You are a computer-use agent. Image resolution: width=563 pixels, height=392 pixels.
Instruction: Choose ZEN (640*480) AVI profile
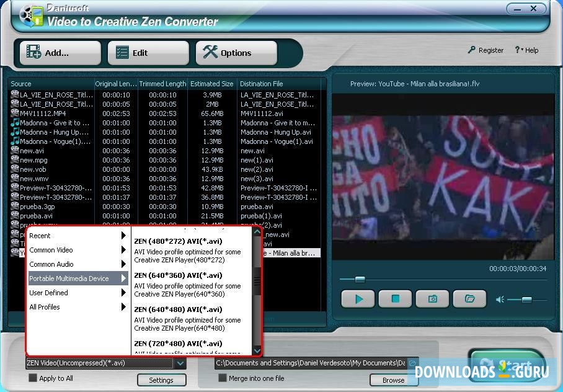pyautogui.click(x=192, y=319)
